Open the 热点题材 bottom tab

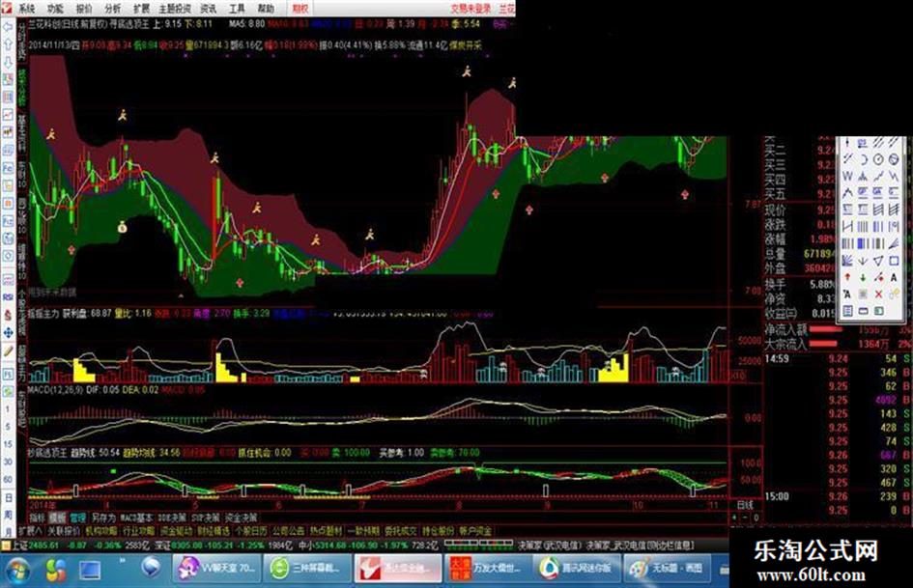(x=327, y=531)
